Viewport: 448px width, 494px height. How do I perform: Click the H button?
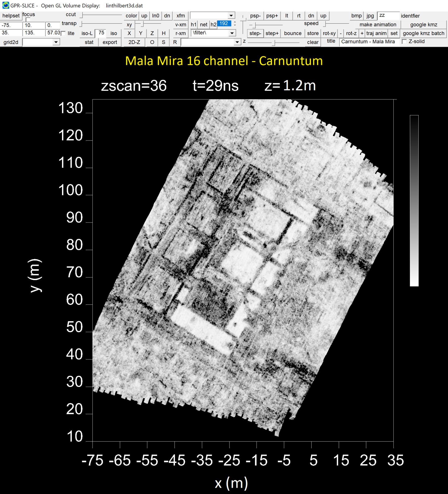[x=163, y=33]
